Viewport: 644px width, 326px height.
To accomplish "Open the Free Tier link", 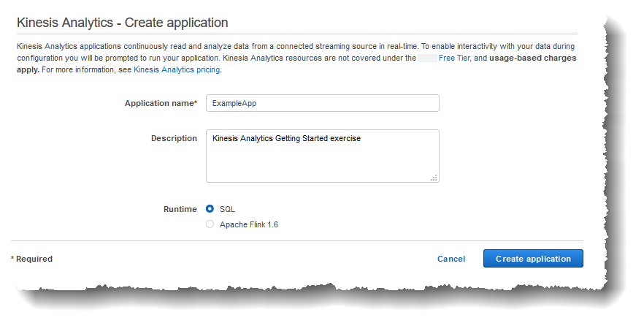I will (454, 58).
